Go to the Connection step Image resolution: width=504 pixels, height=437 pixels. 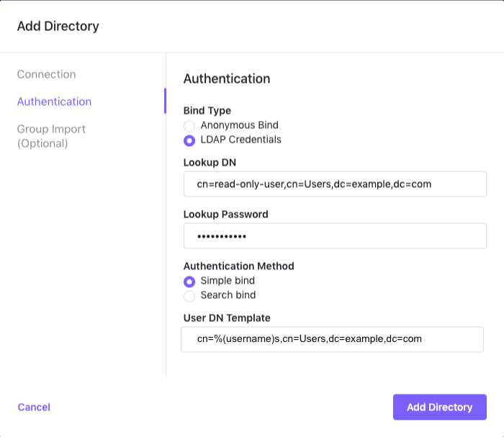pyautogui.click(x=46, y=74)
